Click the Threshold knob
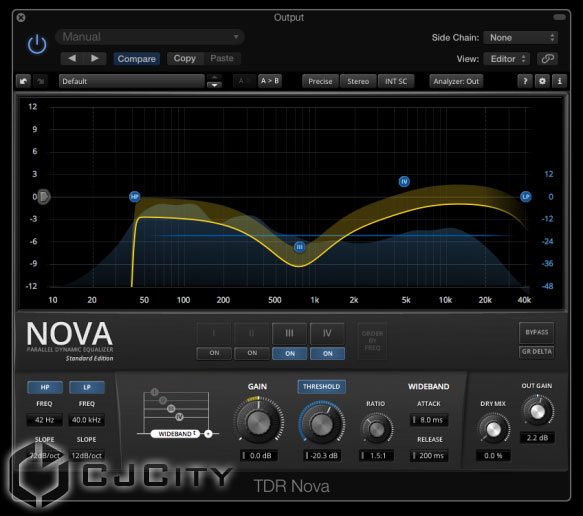The width and height of the screenshot is (583, 516). click(322, 423)
